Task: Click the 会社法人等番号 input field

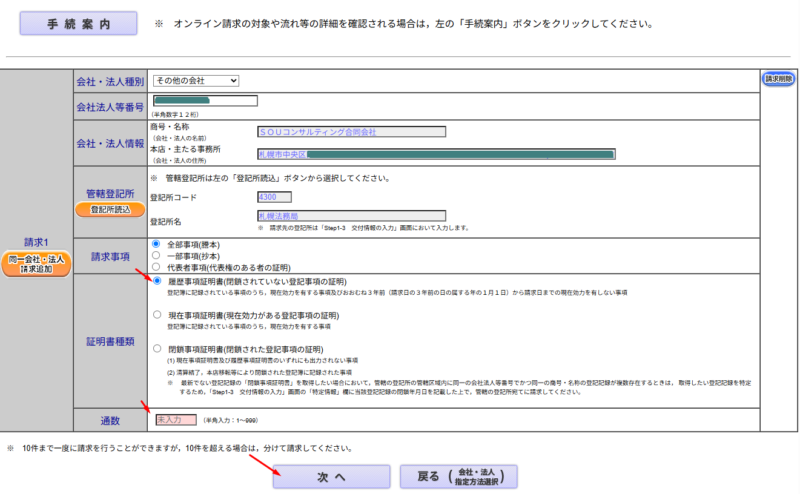Action: coord(204,100)
